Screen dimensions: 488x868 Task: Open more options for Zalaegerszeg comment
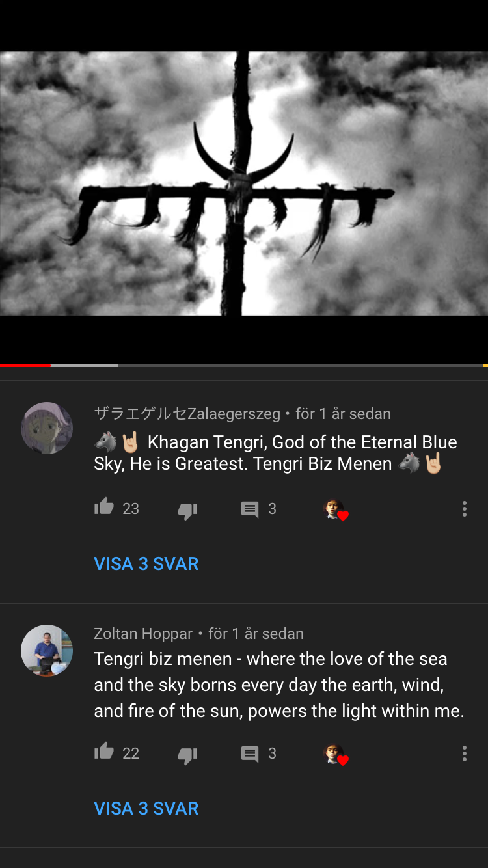pyautogui.click(x=464, y=509)
